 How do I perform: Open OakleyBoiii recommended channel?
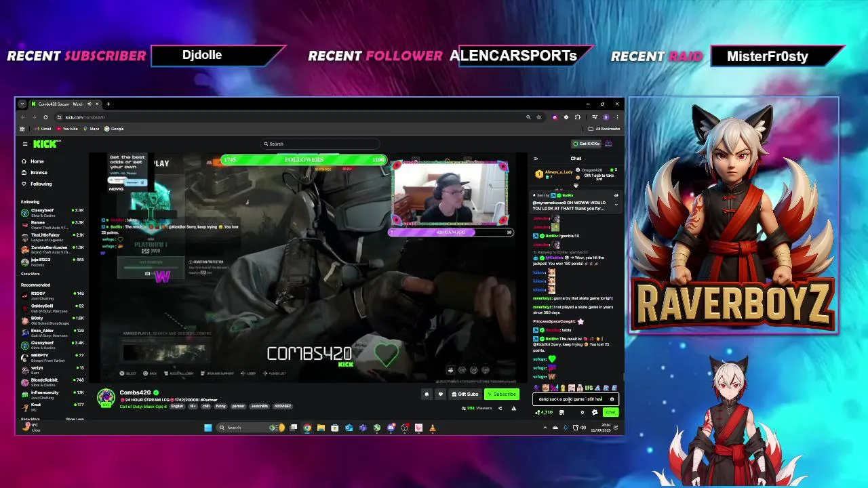click(x=52, y=308)
